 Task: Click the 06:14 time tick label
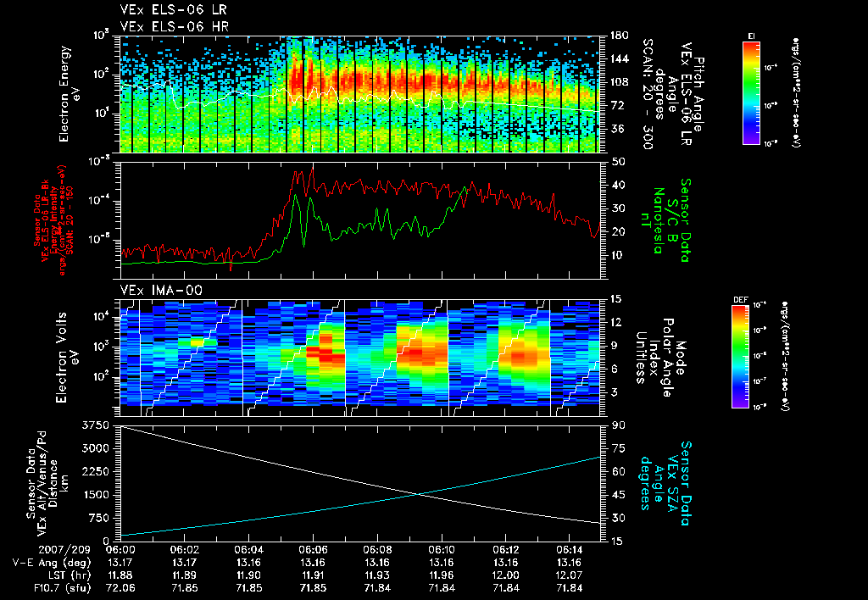tap(569, 550)
